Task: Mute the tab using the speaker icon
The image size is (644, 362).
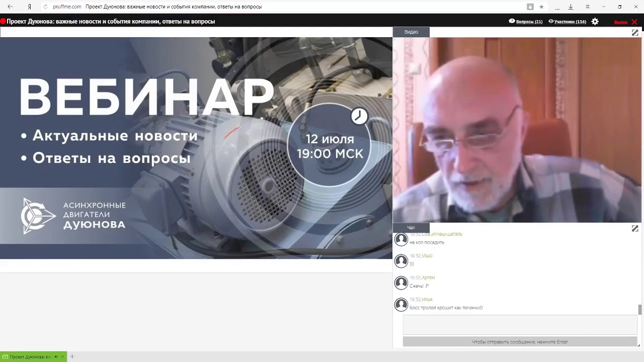Action: (x=56, y=357)
